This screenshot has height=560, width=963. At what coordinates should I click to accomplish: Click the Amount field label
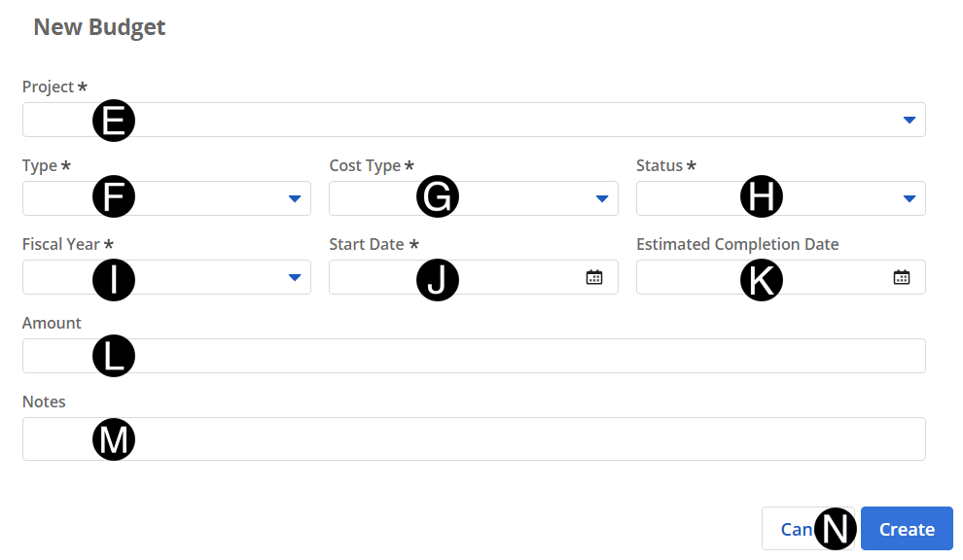tap(52, 323)
